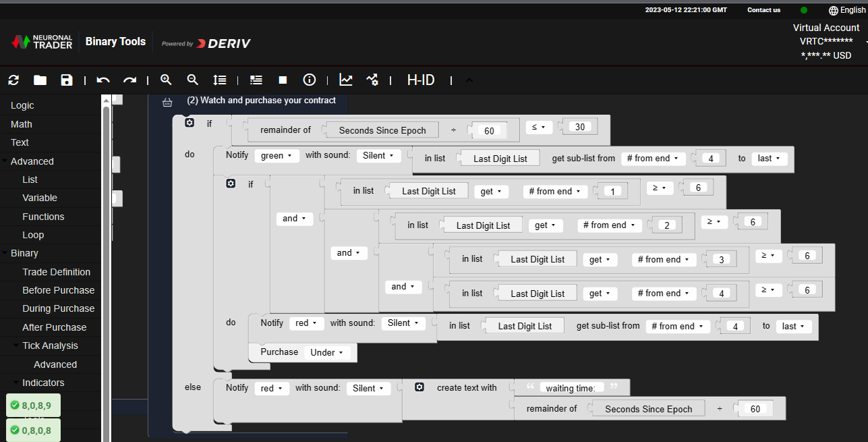The image size is (868, 442).
Task: Redo the last action
Action: pyautogui.click(x=129, y=80)
